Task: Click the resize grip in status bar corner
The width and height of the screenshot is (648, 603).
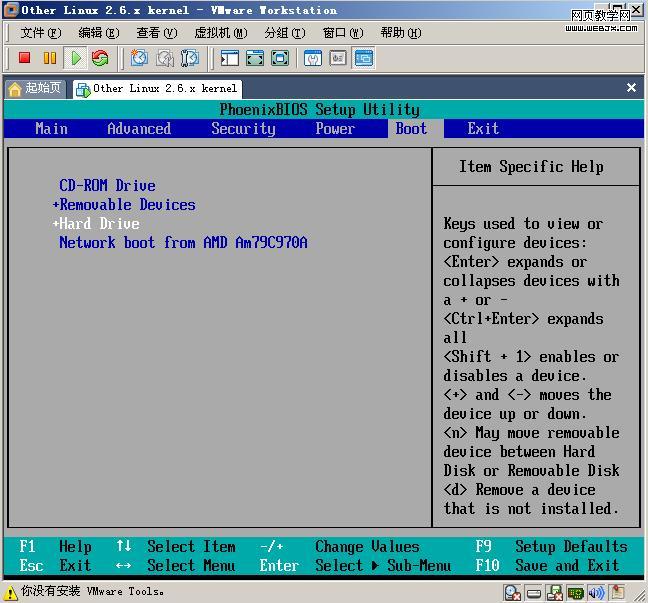Action: click(x=640, y=595)
